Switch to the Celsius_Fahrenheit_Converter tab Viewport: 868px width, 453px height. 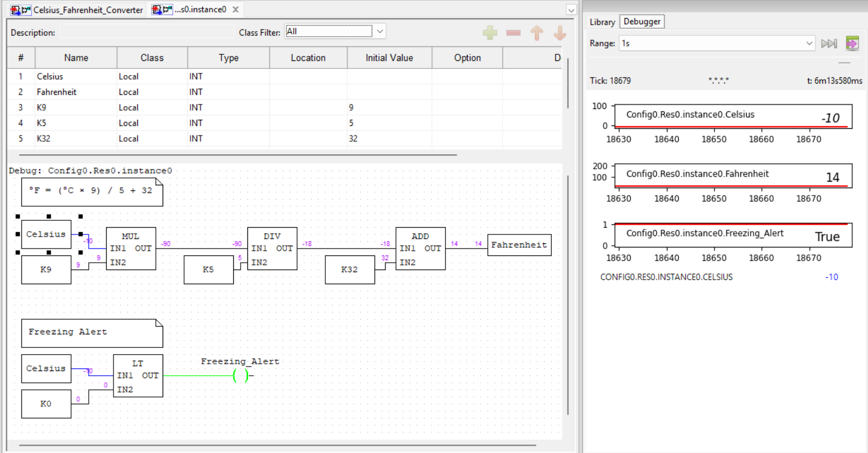(x=77, y=10)
